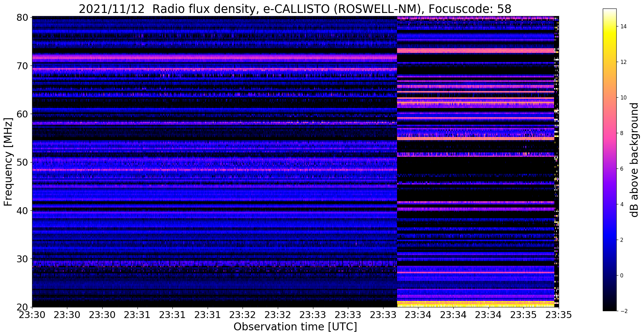Click the plot title mentioning e-CALLISTO ROSWELL-NM
This screenshot has width=644, height=336.
295,9
